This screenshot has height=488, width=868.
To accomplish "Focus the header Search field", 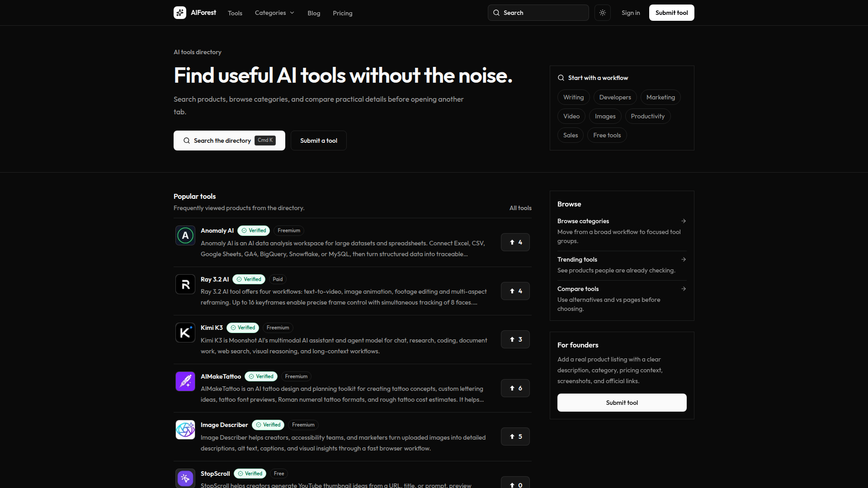I will point(538,13).
